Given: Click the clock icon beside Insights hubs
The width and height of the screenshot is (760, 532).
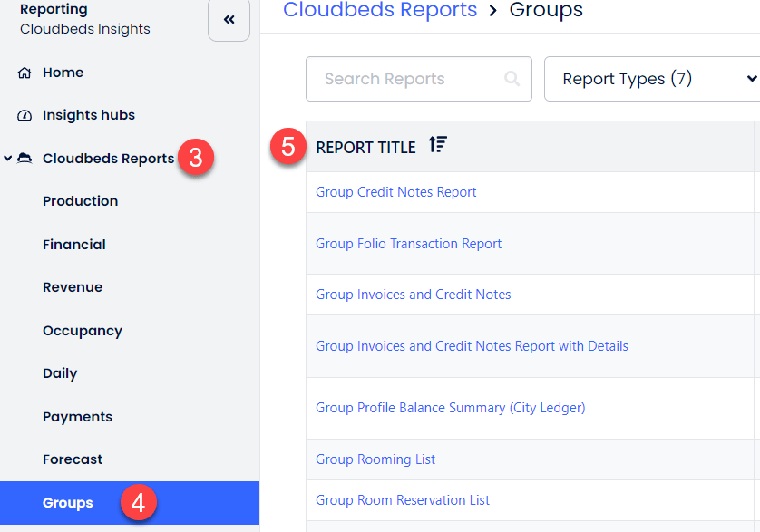Looking at the screenshot, I should [23, 115].
